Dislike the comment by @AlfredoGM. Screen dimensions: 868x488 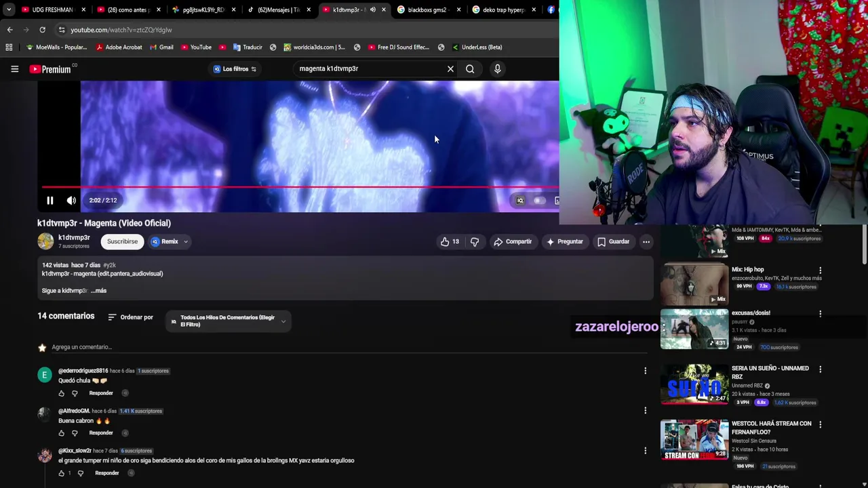pos(75,433)
